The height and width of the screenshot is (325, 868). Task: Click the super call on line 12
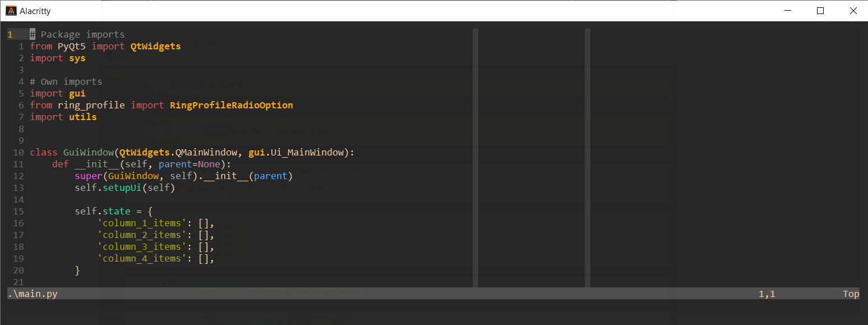coord(88,176)
